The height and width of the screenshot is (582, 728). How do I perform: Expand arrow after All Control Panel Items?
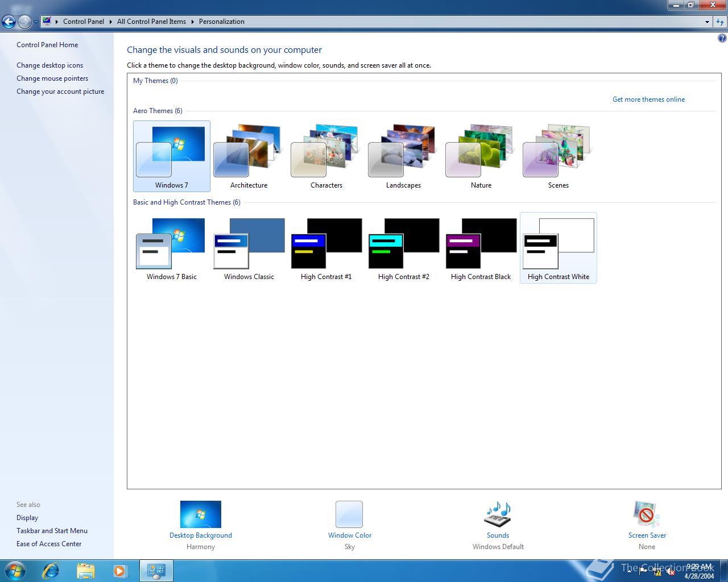(192, 22)
